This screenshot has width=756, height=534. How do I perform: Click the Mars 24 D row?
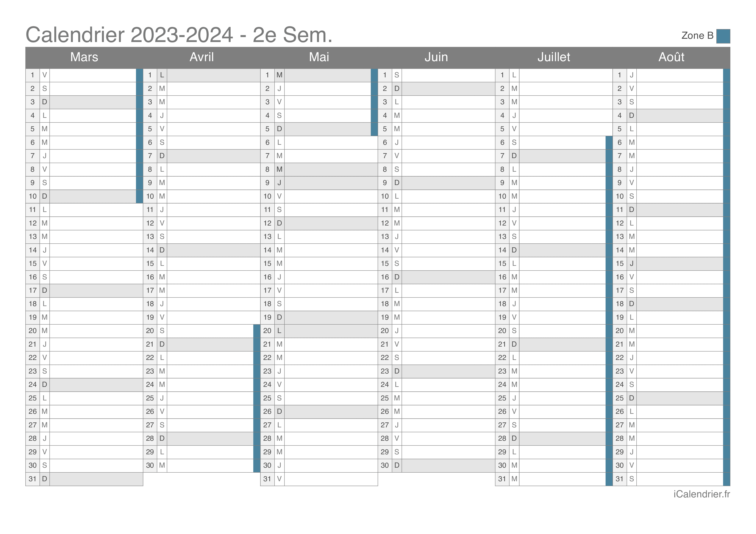click(84, 385)
